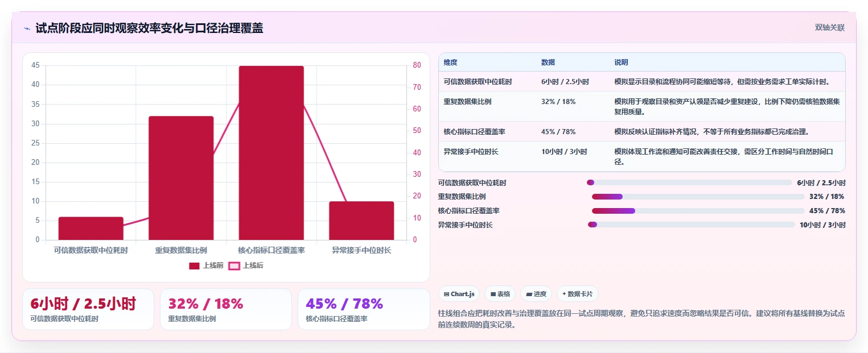Click the header title 试点阶段应同时观察效率变化与口径治理覆盖
The image size is (868, 353).
coord(149,28)
